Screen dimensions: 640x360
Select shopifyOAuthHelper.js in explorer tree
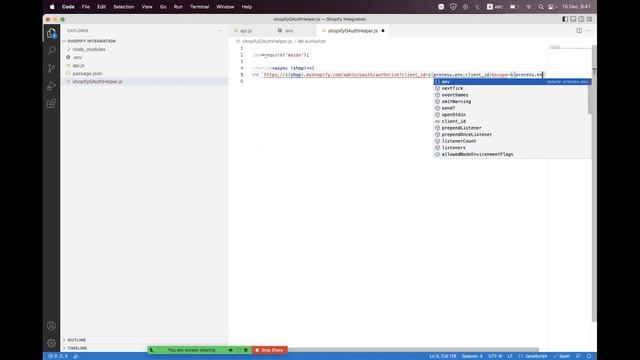click(97, 82)
